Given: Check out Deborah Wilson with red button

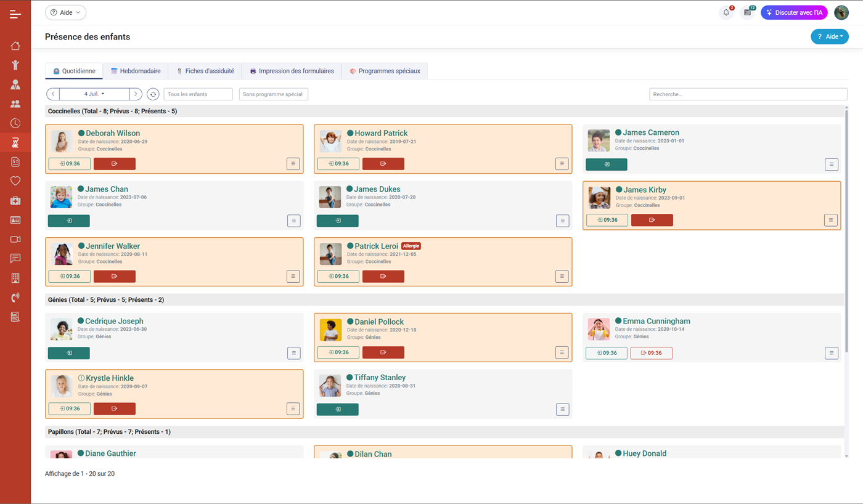Looking at the screenshot, I should pyautogui.click(x=115, y=164).
